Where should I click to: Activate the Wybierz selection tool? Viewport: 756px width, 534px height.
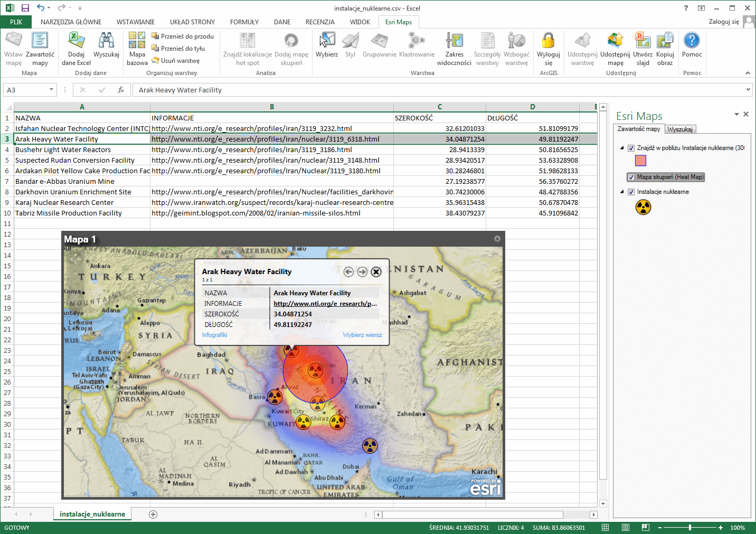click(x=327, y=45)
